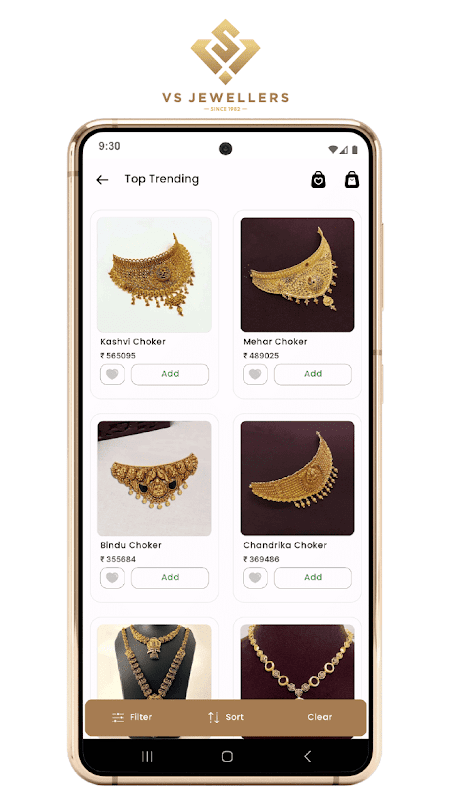Tap the Android navigation back icon
This screenshot has width=451, height=800.
point(307,757)
